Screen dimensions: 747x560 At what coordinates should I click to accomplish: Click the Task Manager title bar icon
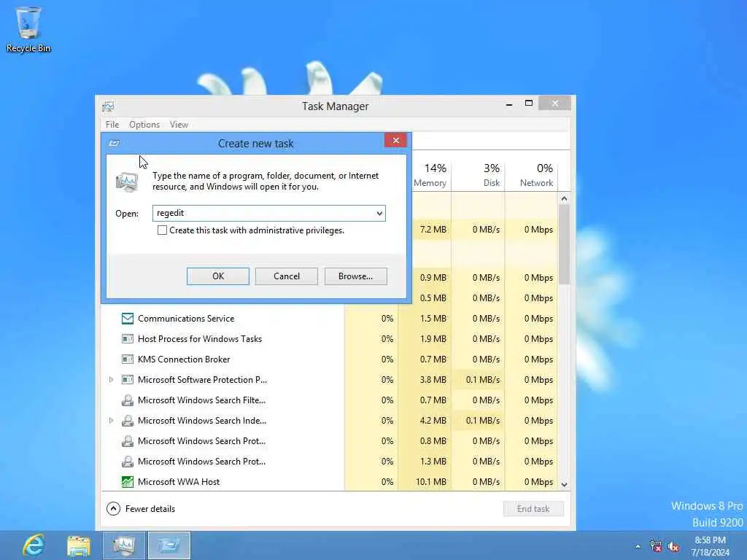(x=108, y=106)
